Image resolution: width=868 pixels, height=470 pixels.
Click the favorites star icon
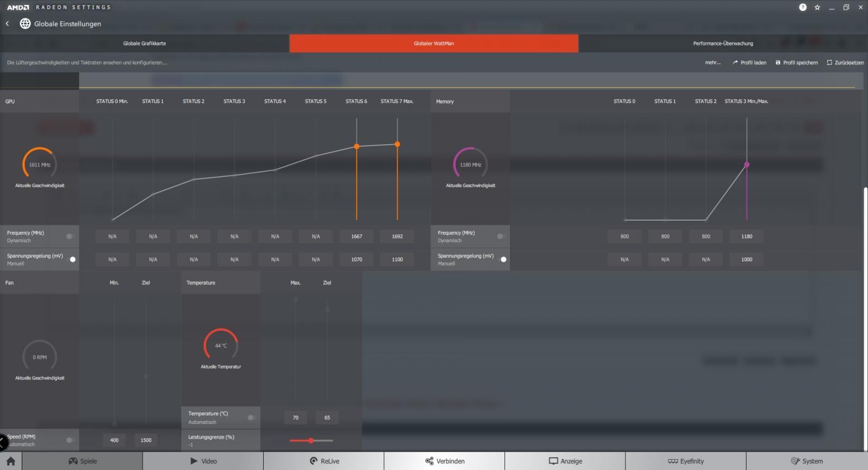coord(817,7)
